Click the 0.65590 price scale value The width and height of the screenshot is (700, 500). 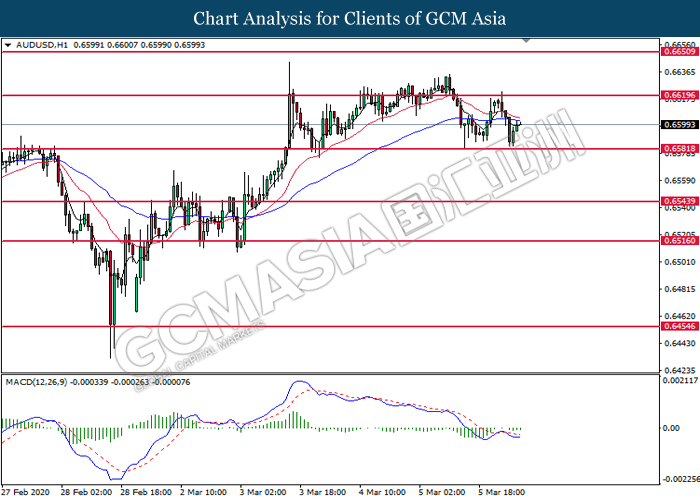pyautogui.click(x=679, y=180)
